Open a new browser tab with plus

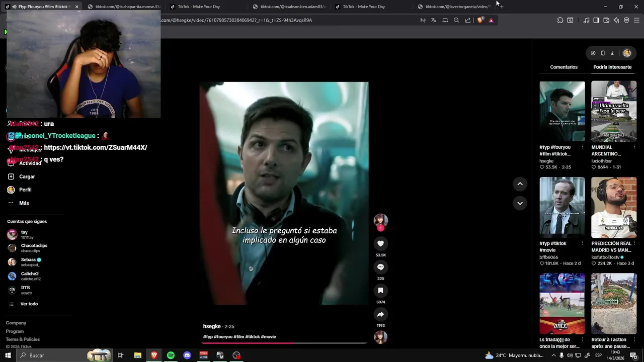(x=501, y=7)
